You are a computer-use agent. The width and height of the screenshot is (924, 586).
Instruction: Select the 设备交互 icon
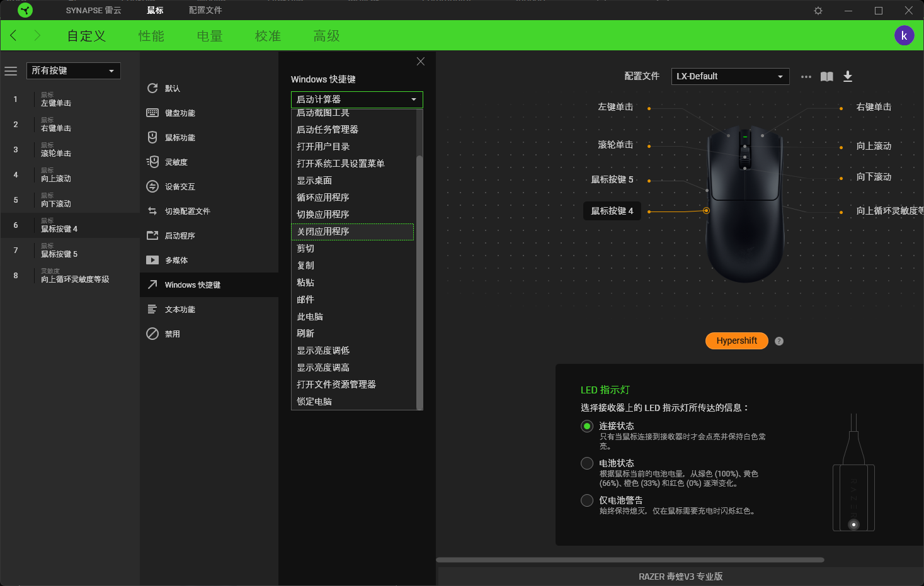(152, 186)
